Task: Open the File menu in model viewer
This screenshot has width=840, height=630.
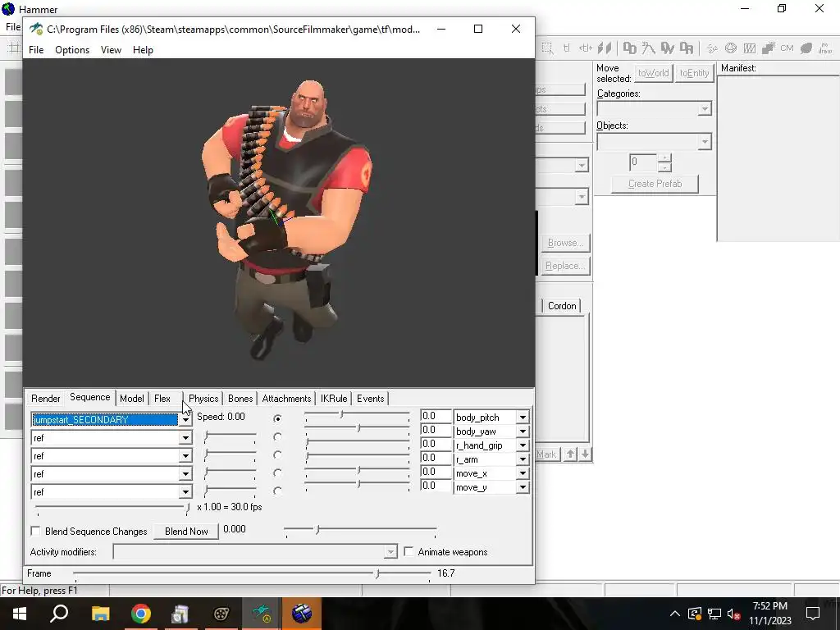Action: pyautogui.click(x=36, y=50)
